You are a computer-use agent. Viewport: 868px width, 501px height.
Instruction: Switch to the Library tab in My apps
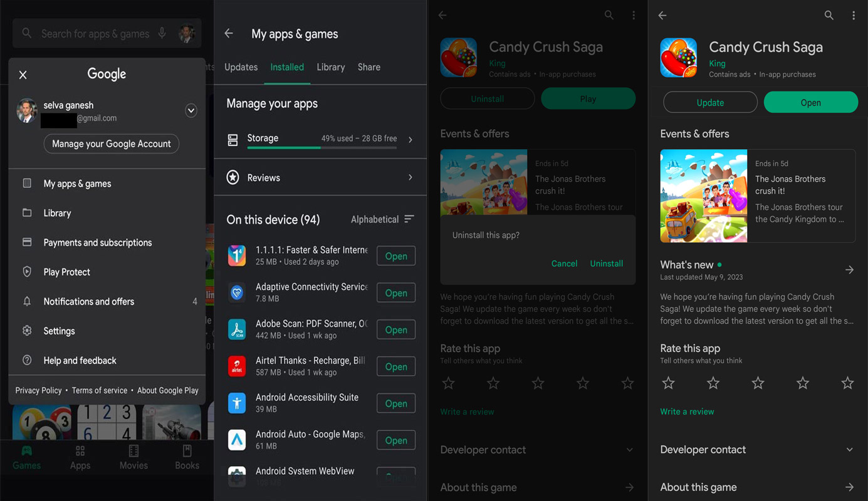(331, 67)
